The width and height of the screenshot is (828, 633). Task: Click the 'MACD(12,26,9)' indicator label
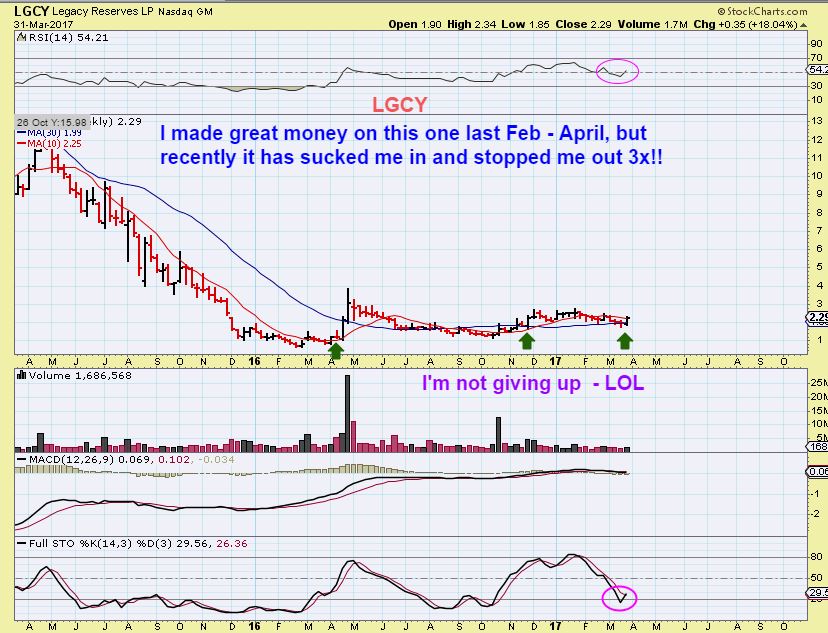point(72,459)
